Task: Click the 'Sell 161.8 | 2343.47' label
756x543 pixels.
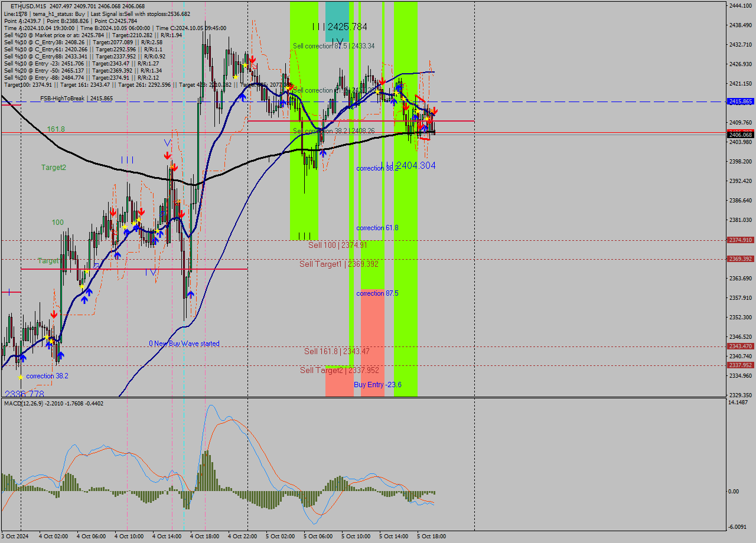Action: tap(337, 351)
